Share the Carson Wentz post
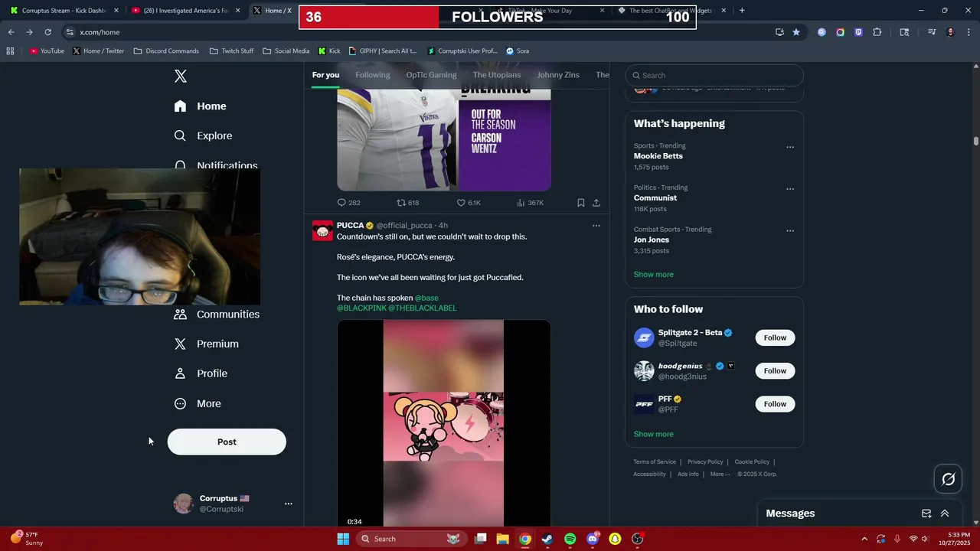Image resolution: width=980 pixels, height=551 pixels. (x=596, y=203)
